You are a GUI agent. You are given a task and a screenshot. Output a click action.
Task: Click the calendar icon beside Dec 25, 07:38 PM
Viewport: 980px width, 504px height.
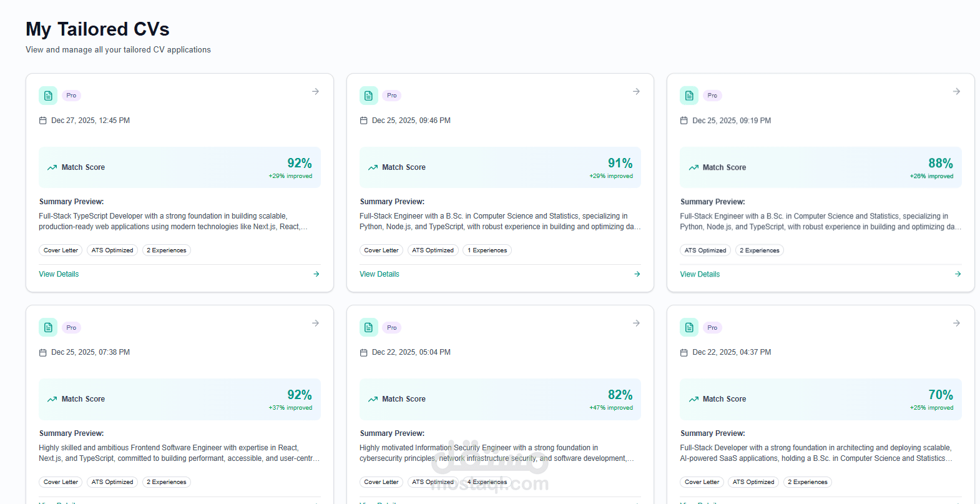pyautogui.click(x=43, y=353)
